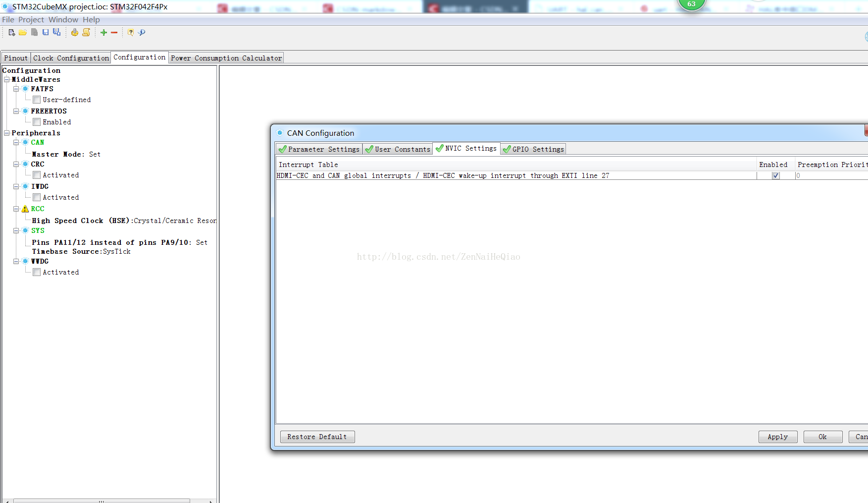The image size is (868, 503).
Task: Open a project with the folder icon
Action: pos(23,33)
